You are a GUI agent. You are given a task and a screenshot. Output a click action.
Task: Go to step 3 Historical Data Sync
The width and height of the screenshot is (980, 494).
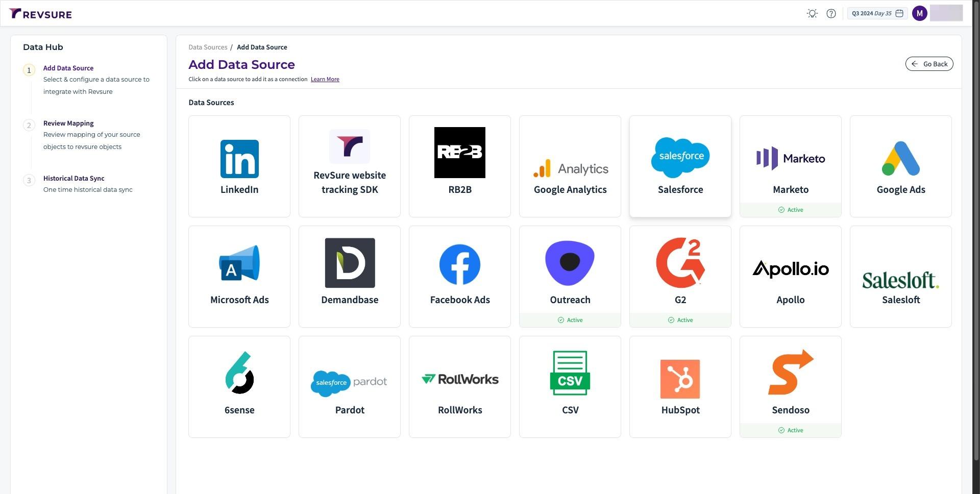point(73,178)
